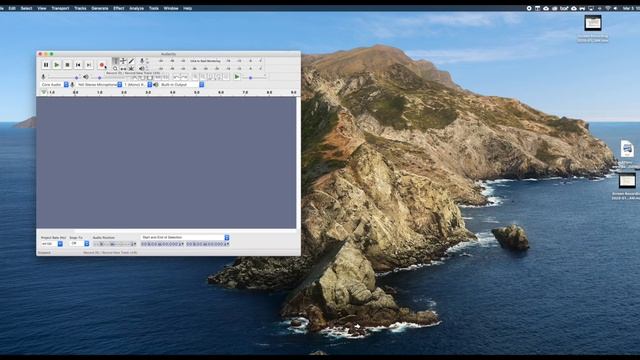Start recording with the red Record button
This screenshot has height=360, width=640.
102,65
